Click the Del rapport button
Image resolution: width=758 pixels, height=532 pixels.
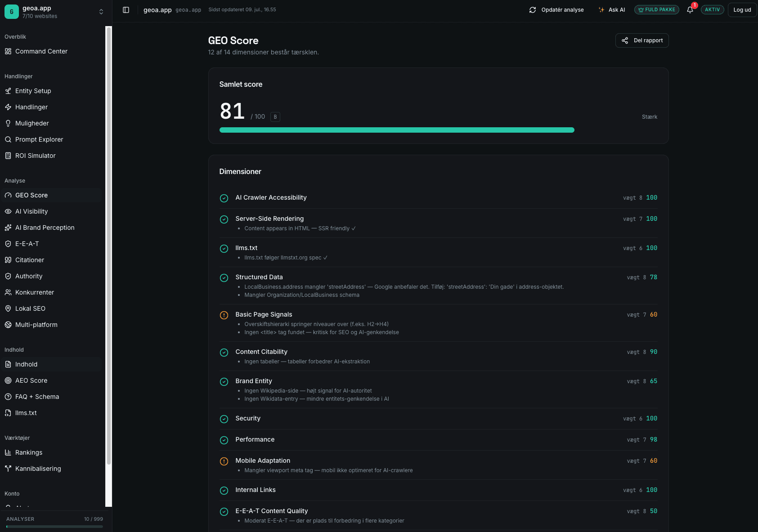click(642, 40)
